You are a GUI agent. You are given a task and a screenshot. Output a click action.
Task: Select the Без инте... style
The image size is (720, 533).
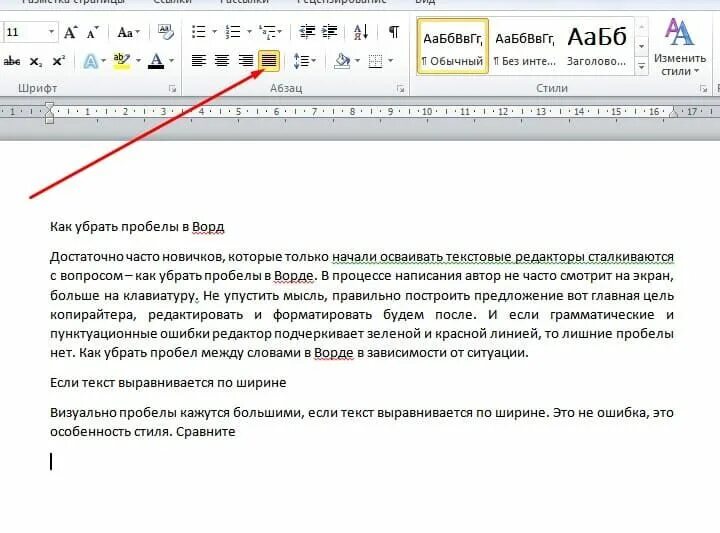(x=524, y=46)
